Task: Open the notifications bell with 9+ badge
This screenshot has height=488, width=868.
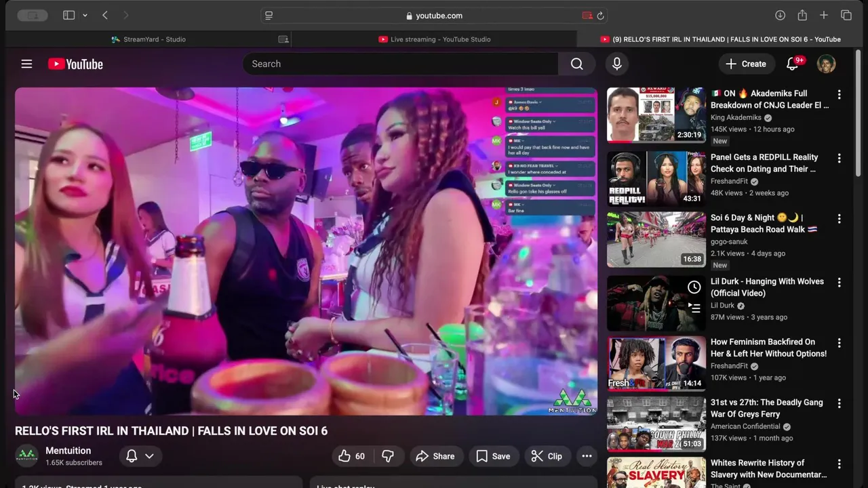Action: pos(793,64)
